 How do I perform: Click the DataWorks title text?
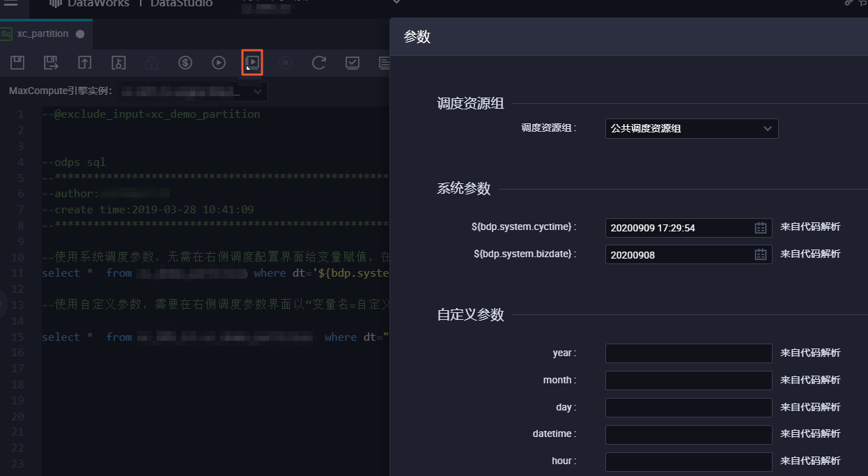pos(98,3)
